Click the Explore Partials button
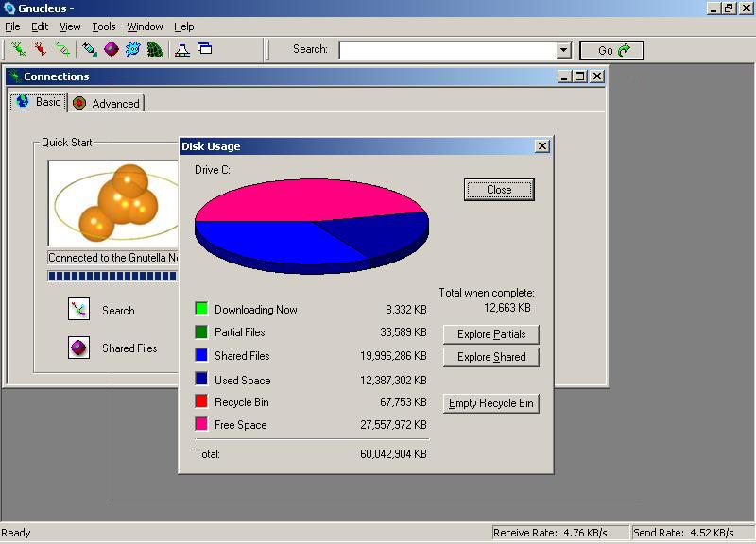 (490, 334)
